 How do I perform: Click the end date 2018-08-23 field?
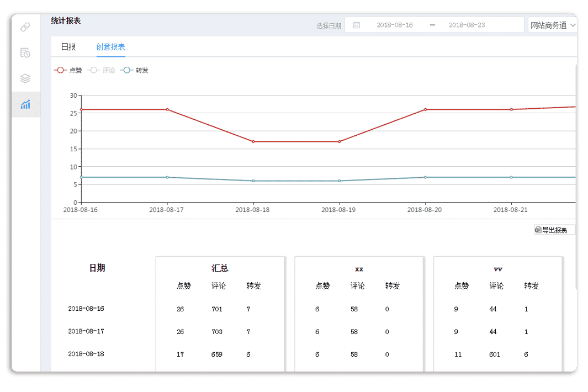(467, 25)
